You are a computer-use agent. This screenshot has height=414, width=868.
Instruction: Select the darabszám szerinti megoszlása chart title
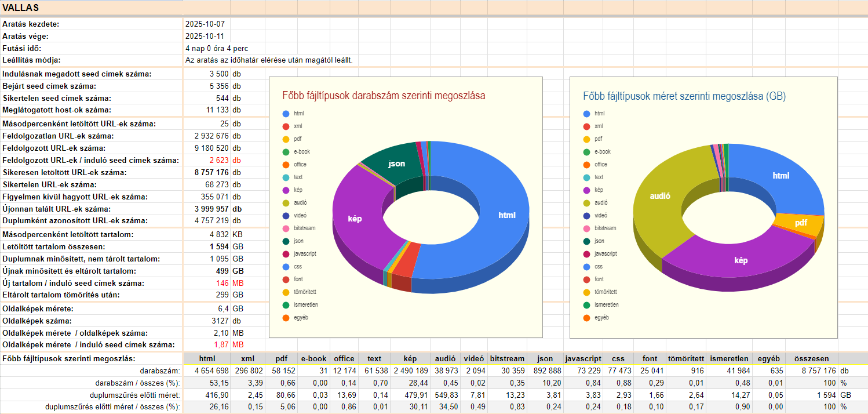point(384,96)
